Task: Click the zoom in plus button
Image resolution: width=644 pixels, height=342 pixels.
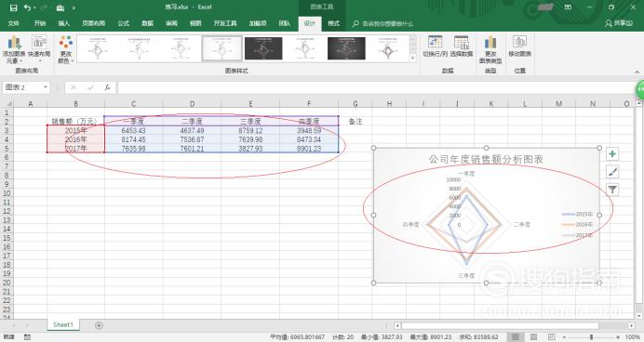Action: pos(618,337)
